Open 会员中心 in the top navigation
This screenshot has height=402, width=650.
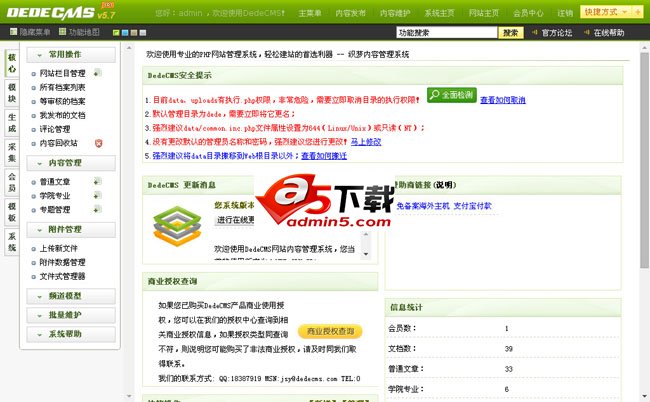528,13
